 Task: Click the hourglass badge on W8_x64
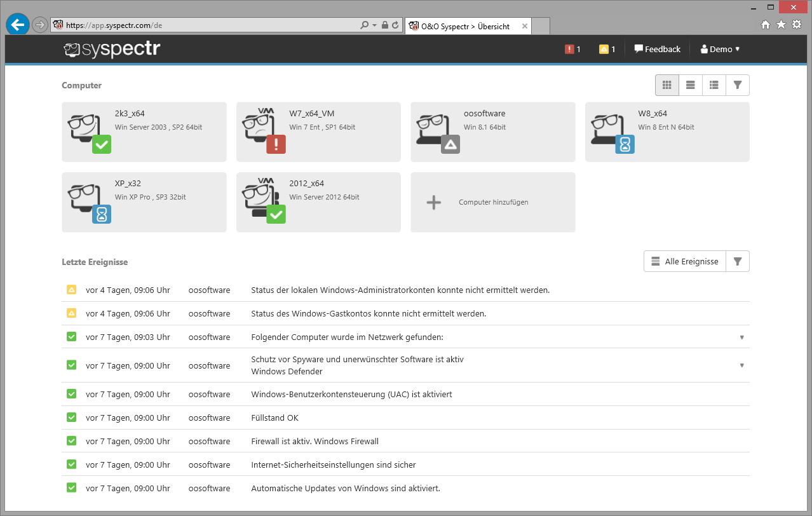pyautogui.click(x=625, y=144)
